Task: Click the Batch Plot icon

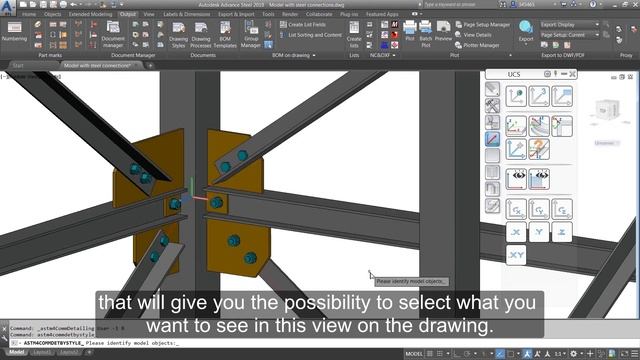Action: click(425, 33)
